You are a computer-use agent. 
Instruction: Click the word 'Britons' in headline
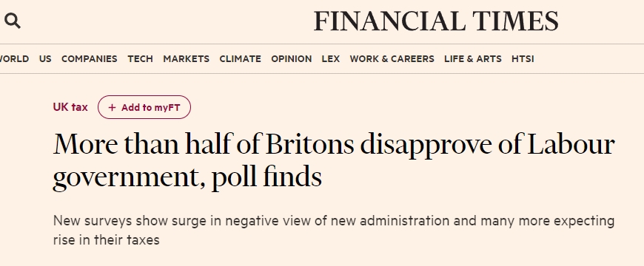pos(309,145)
